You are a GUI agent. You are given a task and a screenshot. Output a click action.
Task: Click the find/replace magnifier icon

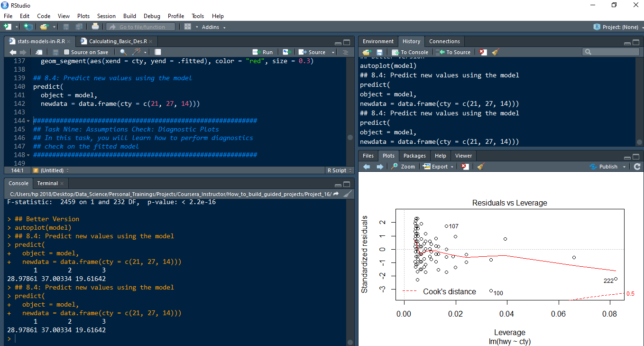pyautogui.click(x=123, y=52)
